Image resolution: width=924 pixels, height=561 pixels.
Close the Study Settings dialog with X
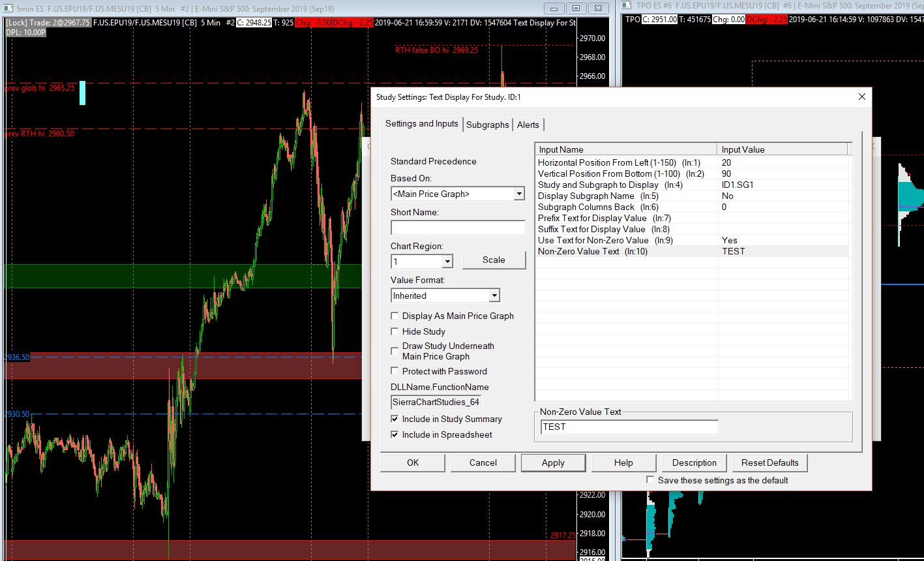(x=861, y=97)
